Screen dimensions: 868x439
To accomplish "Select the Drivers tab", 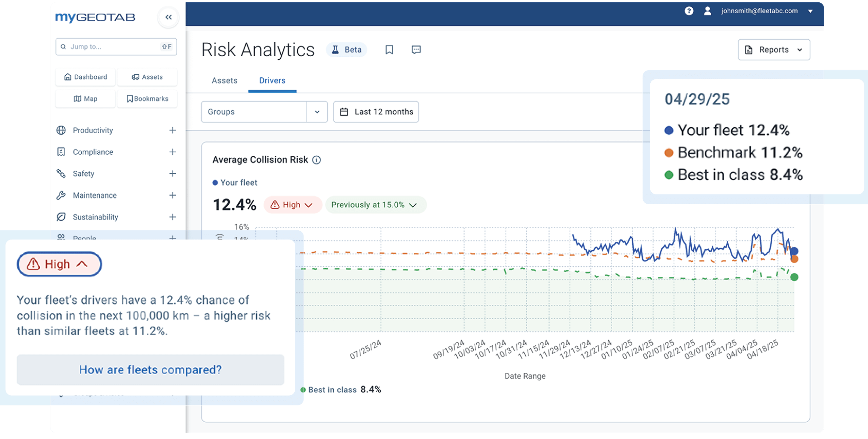I will (272, 81).
